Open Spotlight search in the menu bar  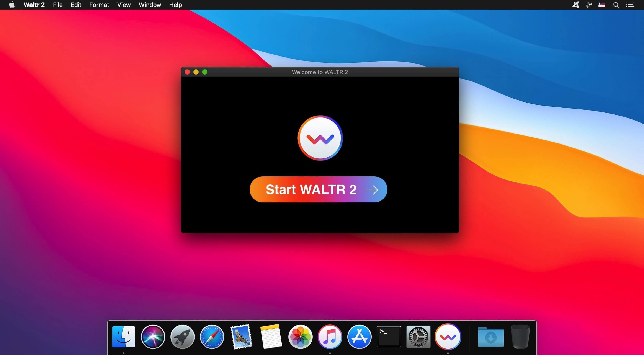point(616,5)
